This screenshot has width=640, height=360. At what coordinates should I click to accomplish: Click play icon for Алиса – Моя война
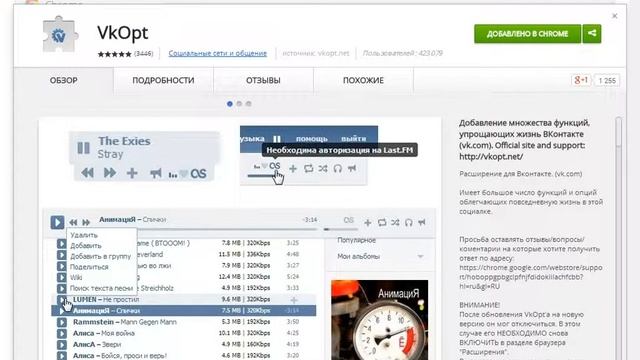coord(62,333)
